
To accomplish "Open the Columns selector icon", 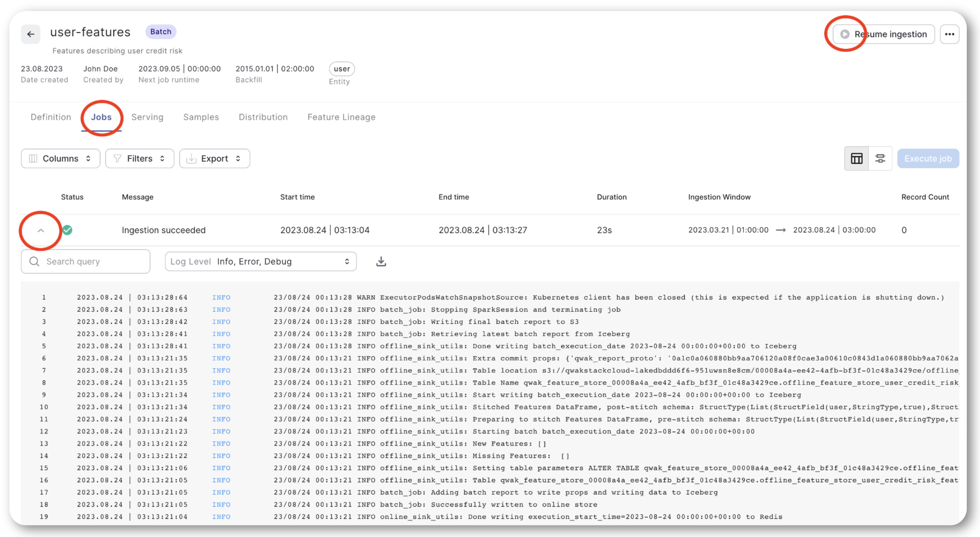I will pyautogui.click(x=34, y=158).
